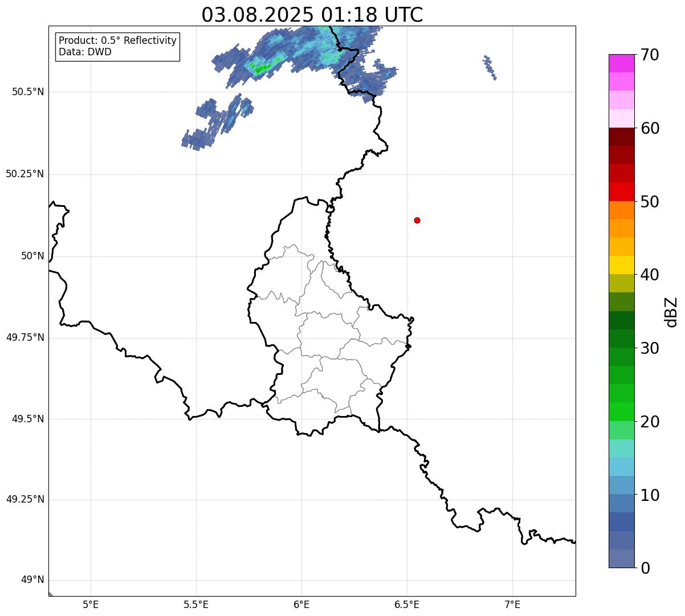The image size is (685, 616).
Task: Click the '49.75°N' latitude label
Action: pos(25,337)
